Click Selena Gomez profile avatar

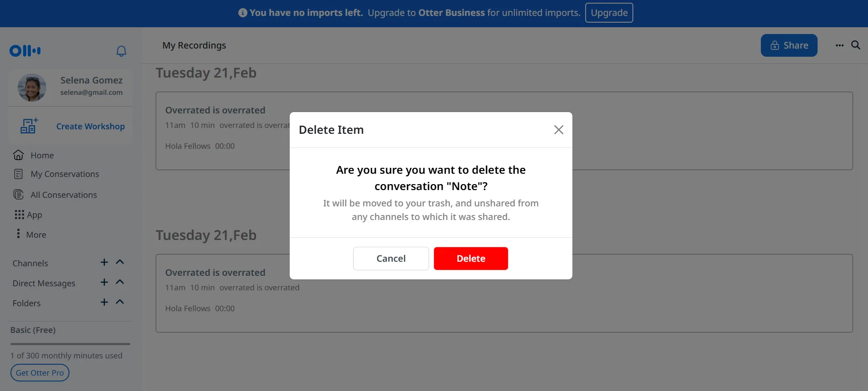32,88
